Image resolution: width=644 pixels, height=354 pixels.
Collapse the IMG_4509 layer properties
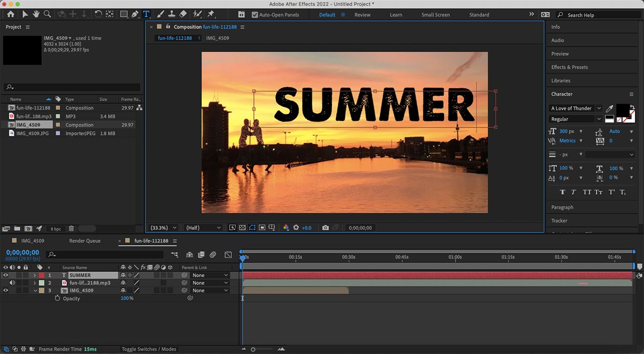tap(34, 290)
